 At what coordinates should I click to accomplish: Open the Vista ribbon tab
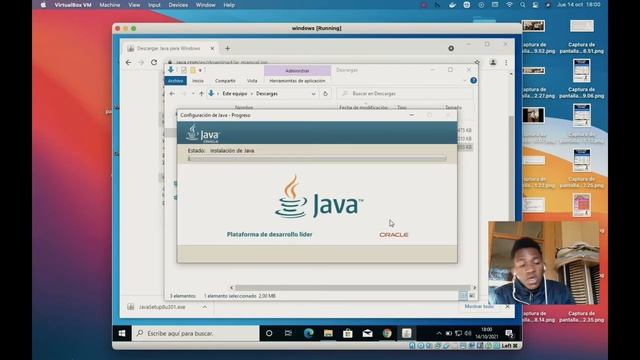[252, 81]
